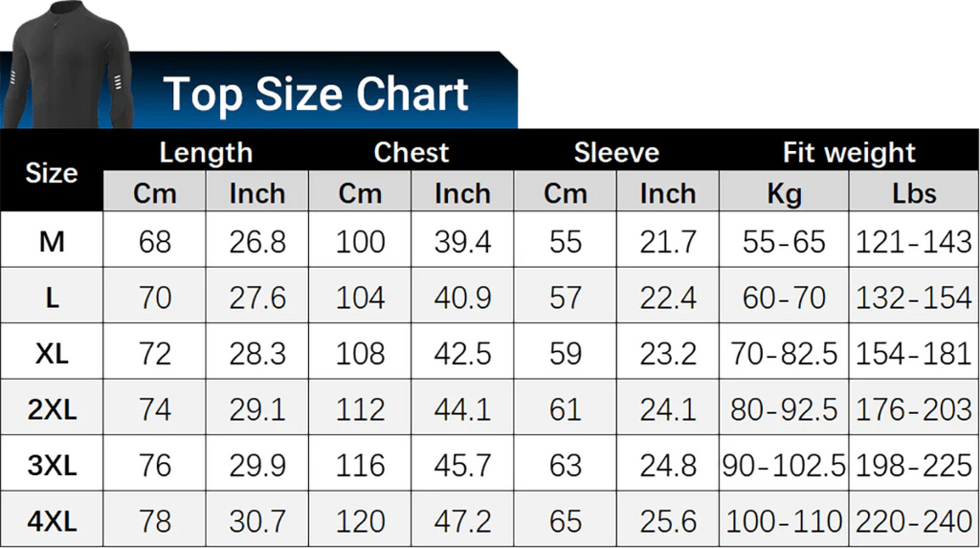Click the Sleeve header cell
Screen dimensions: 980x548
click(x=616, y=152)
